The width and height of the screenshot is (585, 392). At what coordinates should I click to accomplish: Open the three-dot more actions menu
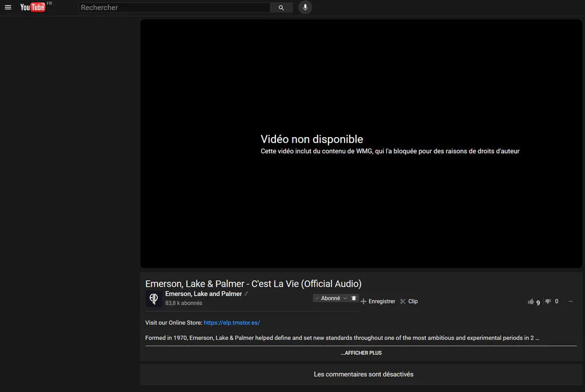click(571, 301)
